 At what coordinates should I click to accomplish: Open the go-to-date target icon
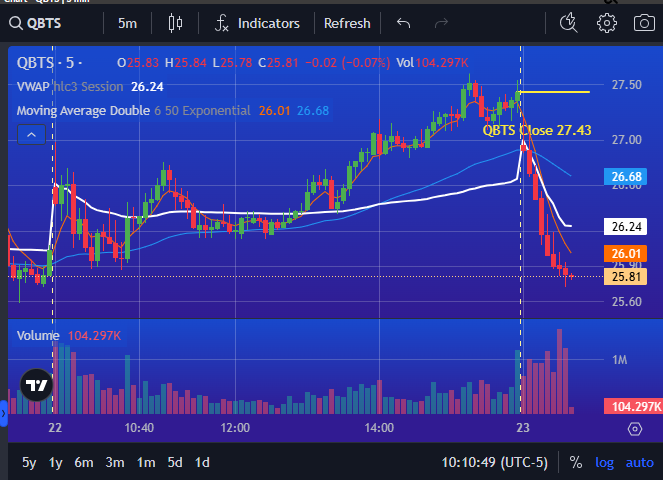click(635, 429)
